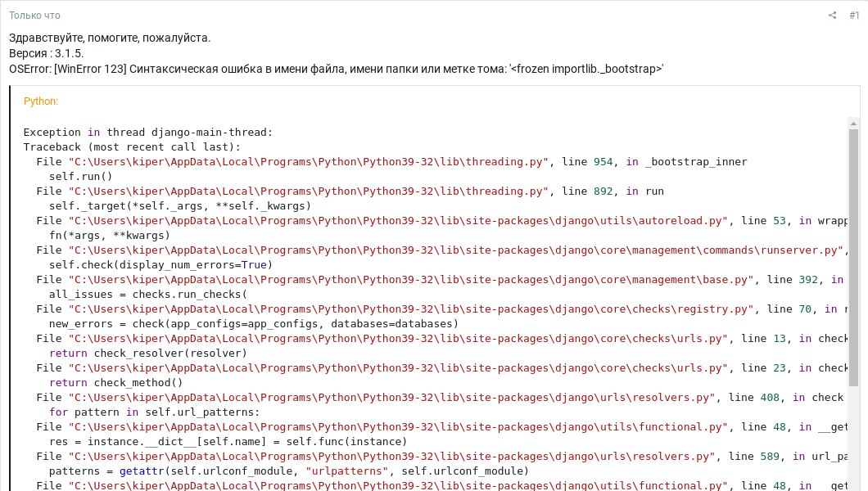This screenshot has height=491, width=868.
Task: Click the registry.py line 70 traceback row
Action: (441, 309)
